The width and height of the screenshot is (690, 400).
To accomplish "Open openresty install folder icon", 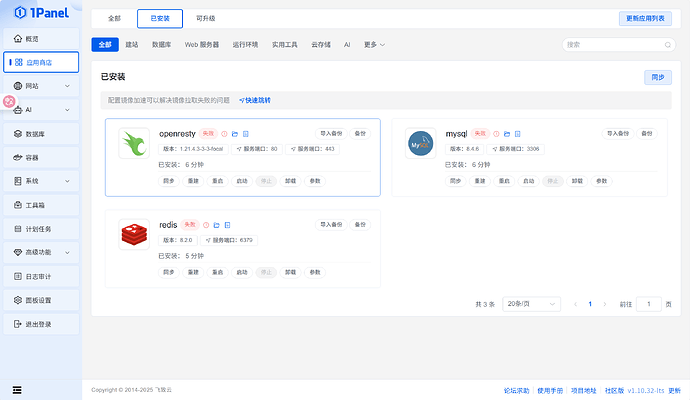I will point(235,134).
